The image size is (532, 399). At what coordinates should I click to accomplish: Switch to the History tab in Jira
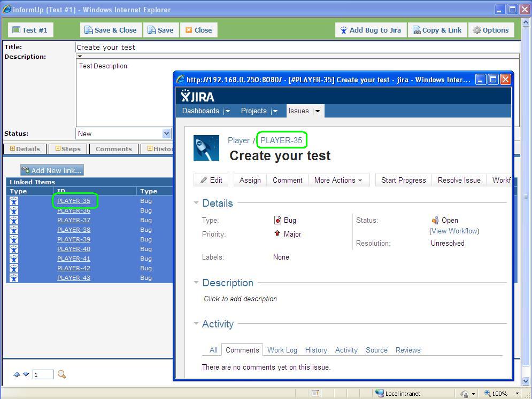[316, 350]
